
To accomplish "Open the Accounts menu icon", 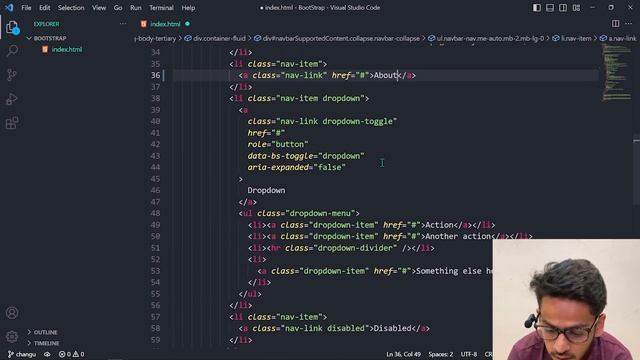I will [12, 313].
